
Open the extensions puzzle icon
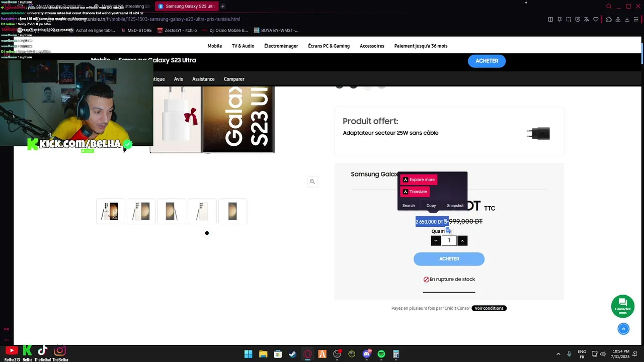tap(609, 19)
